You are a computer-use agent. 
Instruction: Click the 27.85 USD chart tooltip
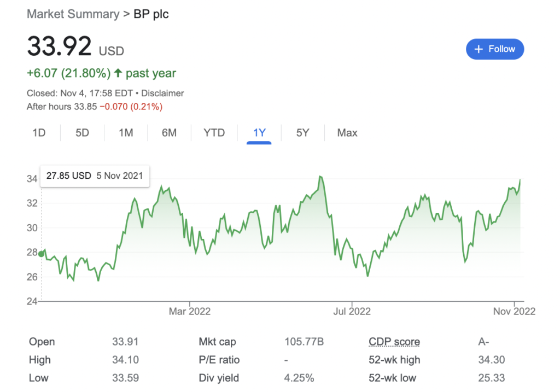click(x=95, y=175)
